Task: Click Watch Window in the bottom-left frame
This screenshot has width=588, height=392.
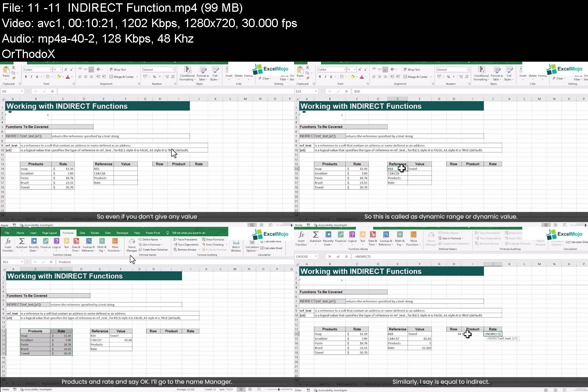Action: 236,245
